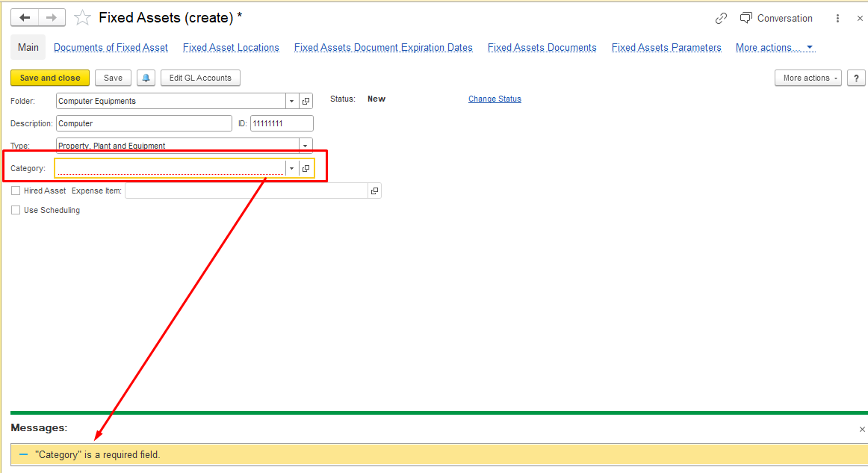Open the Type dropdown arrow
The image size is (868, 473).
(305, 146)
